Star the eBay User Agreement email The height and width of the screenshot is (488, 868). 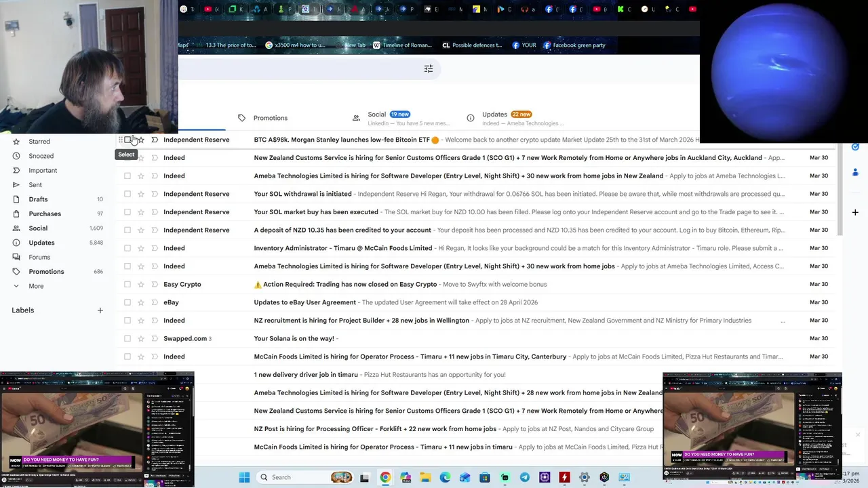tap(141, 302)
